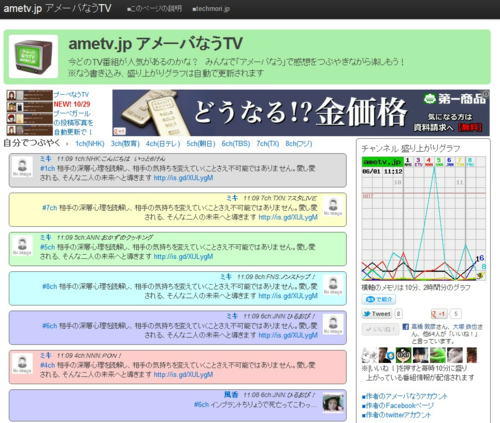Select the 4ch(日テレ) channel tab
Screen dimensions: 500x423
click(163, 144)
